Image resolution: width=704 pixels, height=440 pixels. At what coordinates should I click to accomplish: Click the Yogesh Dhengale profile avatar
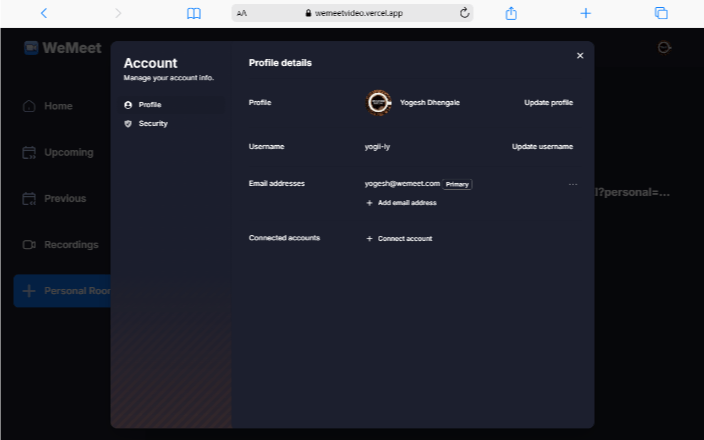(x=378, y=102)
